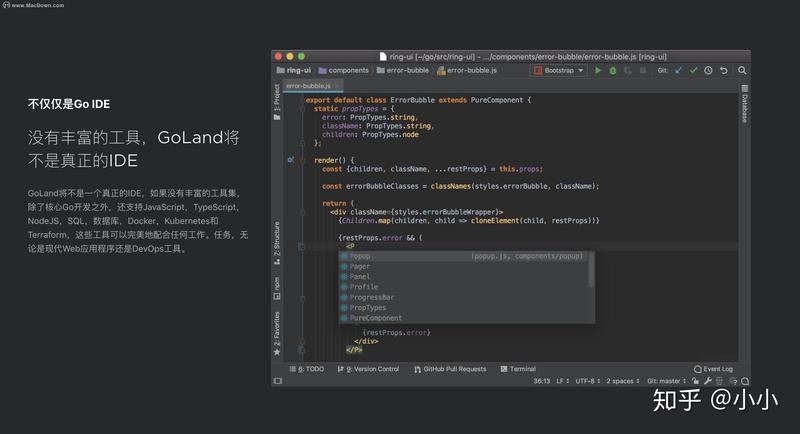Click the gray stop square in the toolbar

[x=643, y=70]
